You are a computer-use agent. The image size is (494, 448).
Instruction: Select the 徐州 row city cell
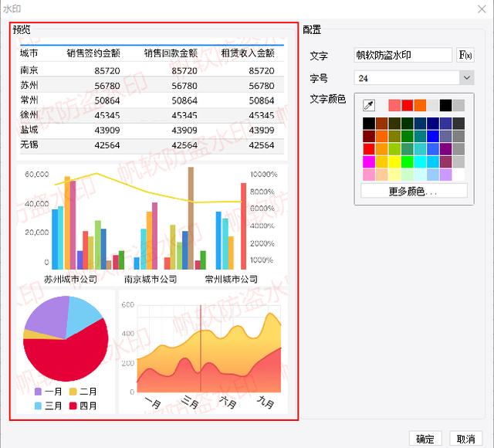tap(29, 115)
